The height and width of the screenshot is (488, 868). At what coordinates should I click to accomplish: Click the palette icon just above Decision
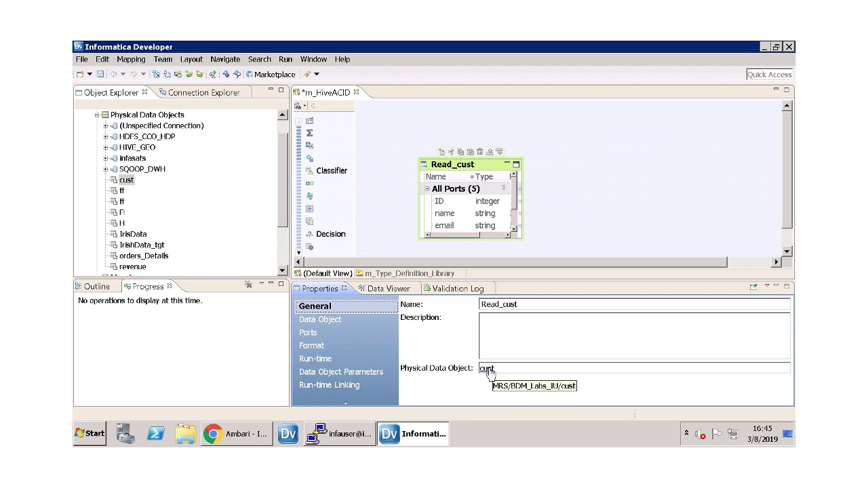point(309,222)
